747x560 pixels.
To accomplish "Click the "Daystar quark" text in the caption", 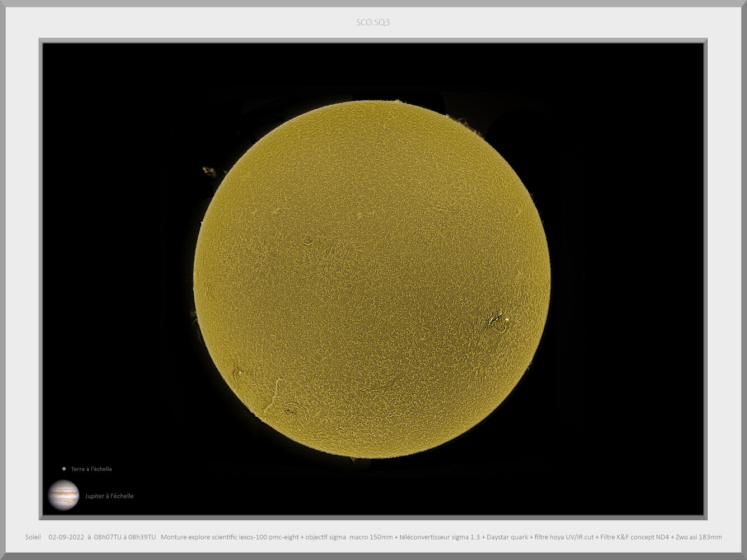I will click(x=507, y=537).
